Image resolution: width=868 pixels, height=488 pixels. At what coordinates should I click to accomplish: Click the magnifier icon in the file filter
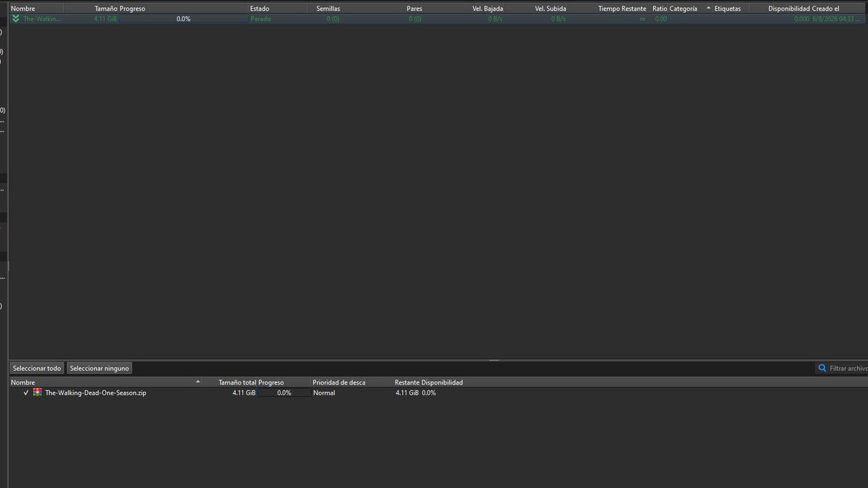(x=822, y=368)
